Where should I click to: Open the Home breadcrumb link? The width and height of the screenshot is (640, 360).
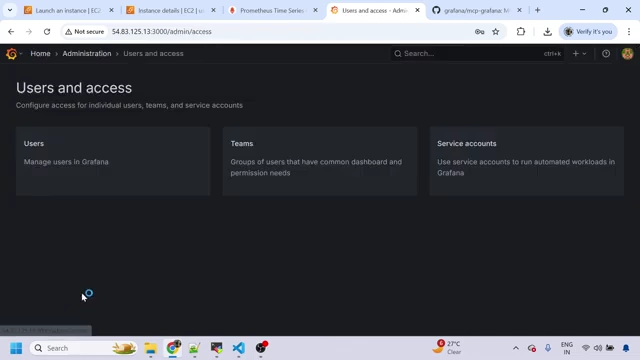click(x=40, y=53)
